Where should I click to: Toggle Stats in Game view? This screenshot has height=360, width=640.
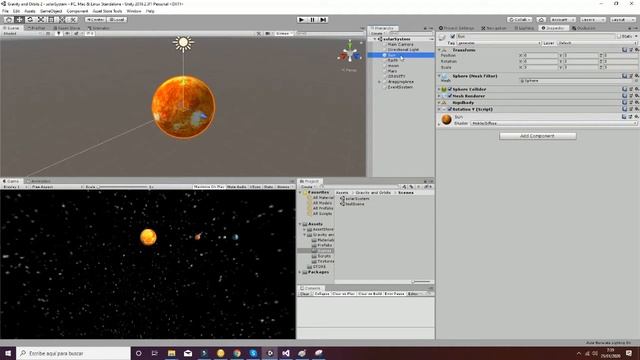tap(268, 187)
